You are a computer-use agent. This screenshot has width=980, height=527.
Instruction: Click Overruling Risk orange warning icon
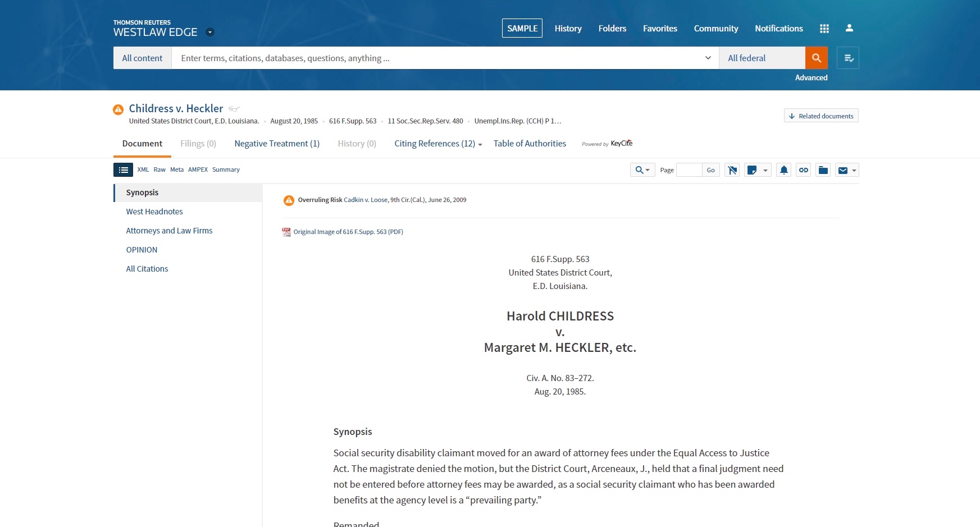coord(289,200)
